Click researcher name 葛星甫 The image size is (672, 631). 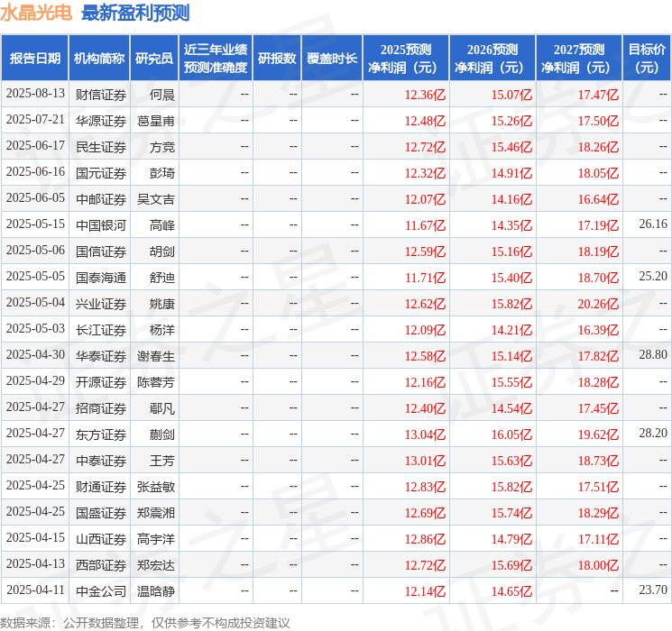[155, 121]
